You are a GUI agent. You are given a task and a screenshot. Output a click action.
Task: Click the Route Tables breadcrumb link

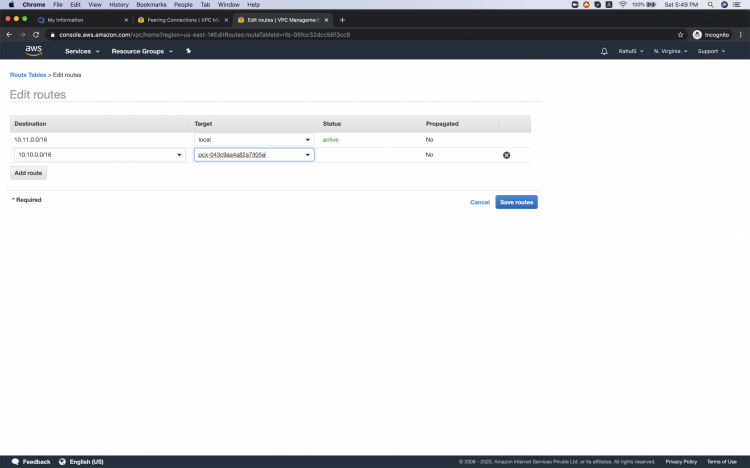(x=28, y=75)
